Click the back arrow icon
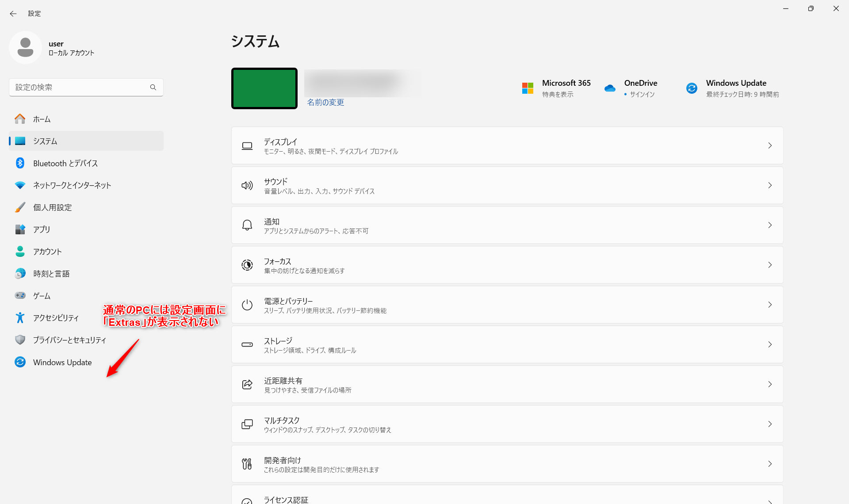Image resolution: width=849 pixels, height=504 pixels. [x=13, y=14]
